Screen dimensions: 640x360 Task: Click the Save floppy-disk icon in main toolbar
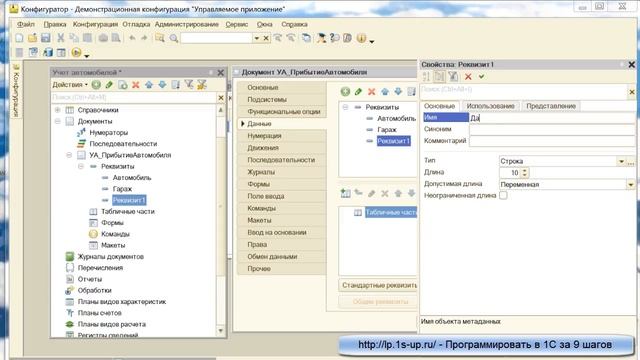coord(46,38)
